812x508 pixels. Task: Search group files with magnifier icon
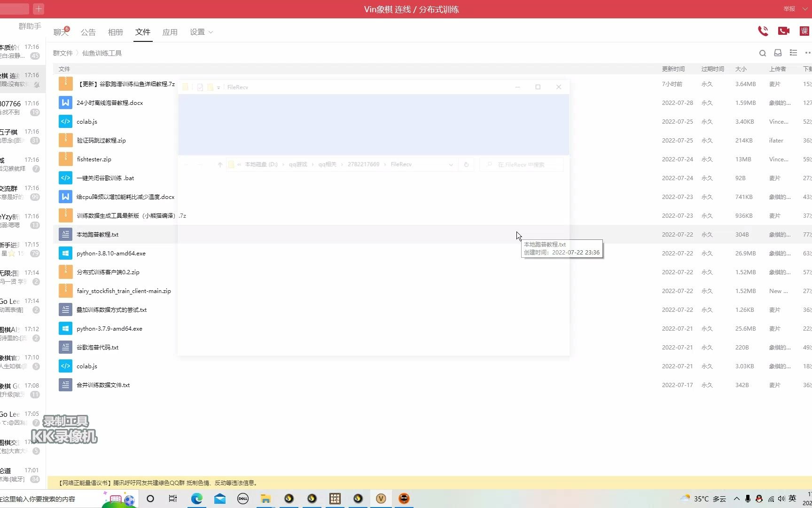pyautogui.click(x=763, y=53)
